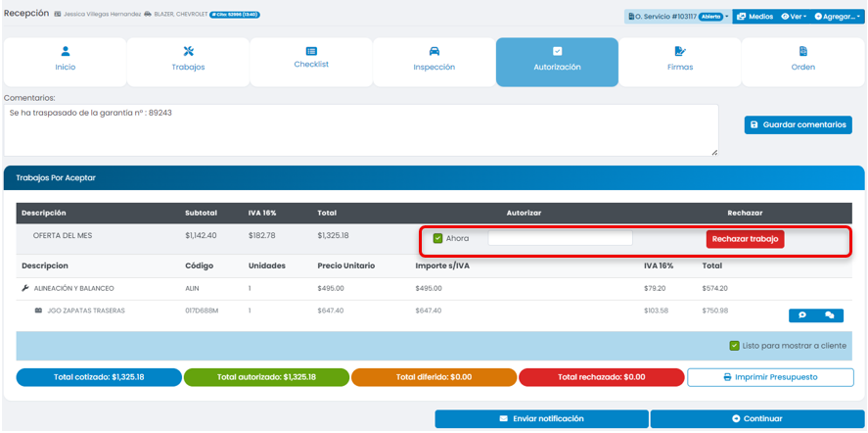The width and height of the screenshot is (868, 433).
Task: Click single comment icon for JGO ZAPATAS TRASERAS
Action: click(801, 315)
